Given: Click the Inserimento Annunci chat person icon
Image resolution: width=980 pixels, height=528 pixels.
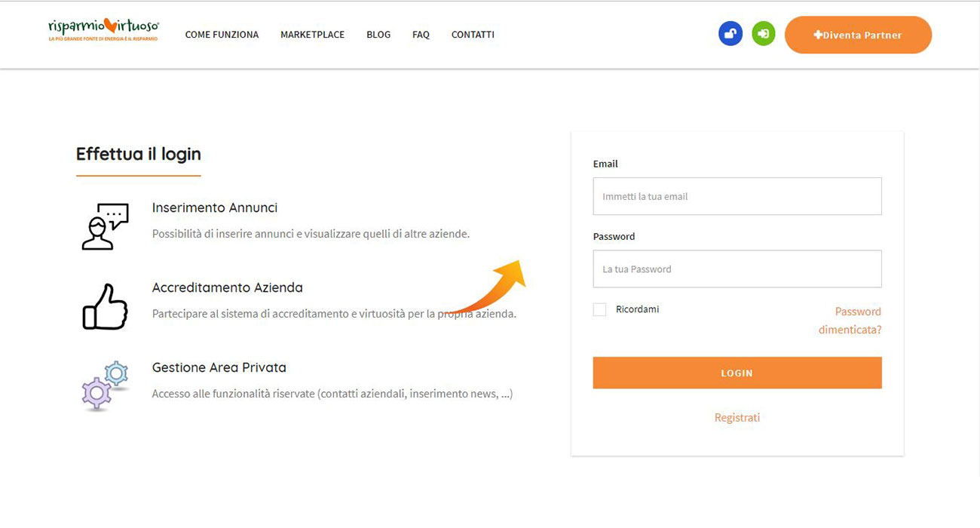Looking at the screenshot, I should [105, 226].
